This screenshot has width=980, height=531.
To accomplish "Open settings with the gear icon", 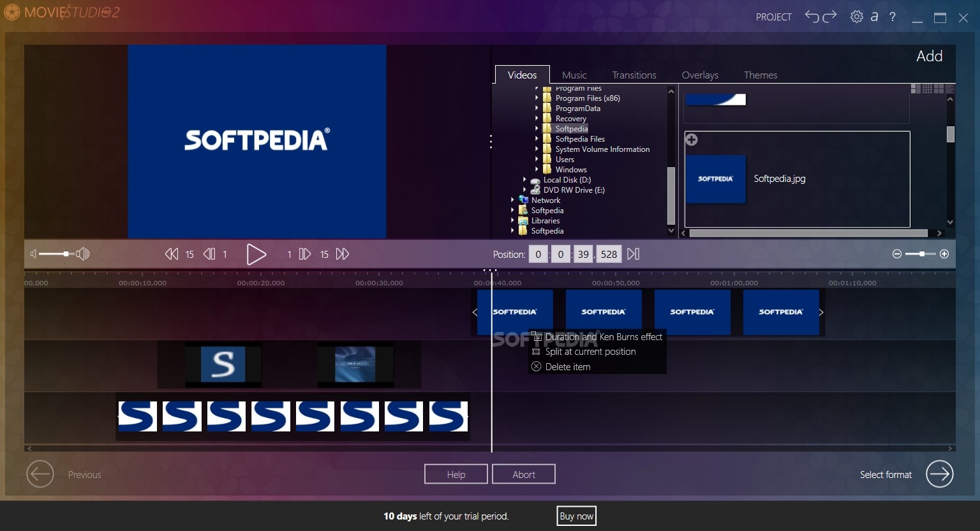I will 857,17.
